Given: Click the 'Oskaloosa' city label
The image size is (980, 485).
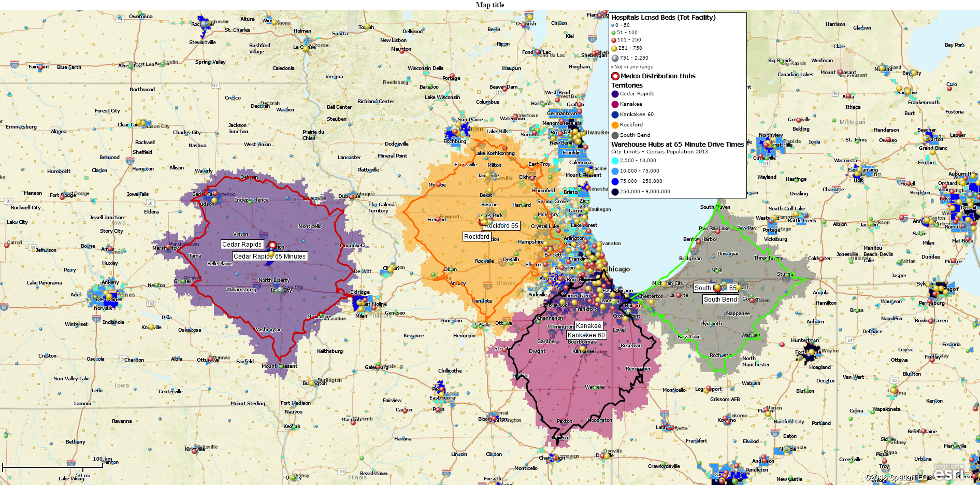Looking at the screenshot, I should click(190, 330).
